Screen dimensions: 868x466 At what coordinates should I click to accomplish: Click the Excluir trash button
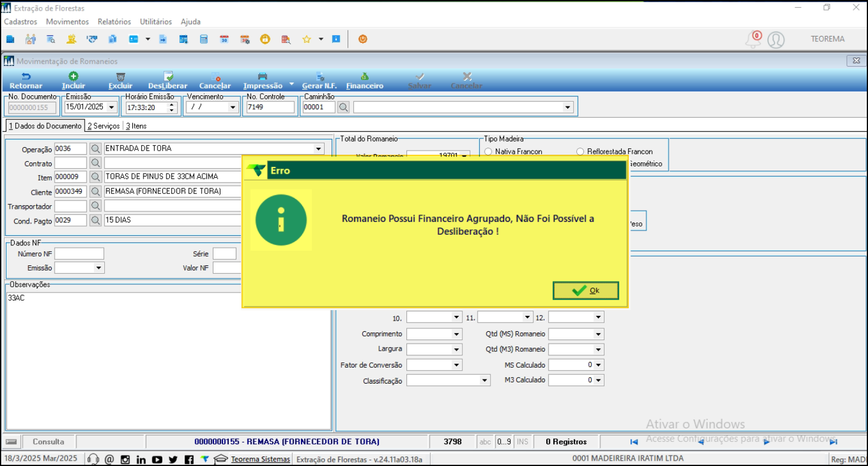coord(121,81)
